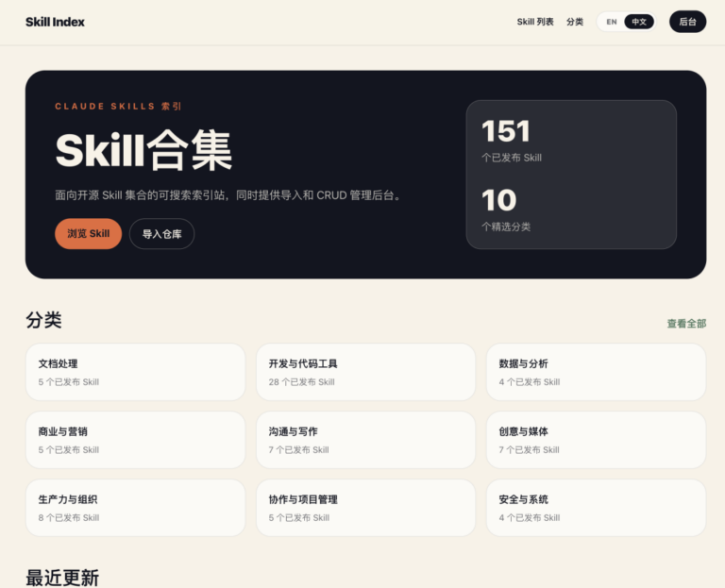Open the 协作与项目管理 category card
Image resolution: width=725 pixels, height=588 pixels.
[365, 508]
